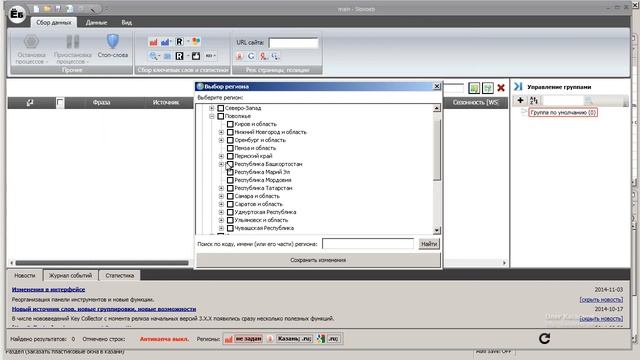Screen dimensions: 640x360
Task: Open the Новости bottom tab
Action: [25, 276]
